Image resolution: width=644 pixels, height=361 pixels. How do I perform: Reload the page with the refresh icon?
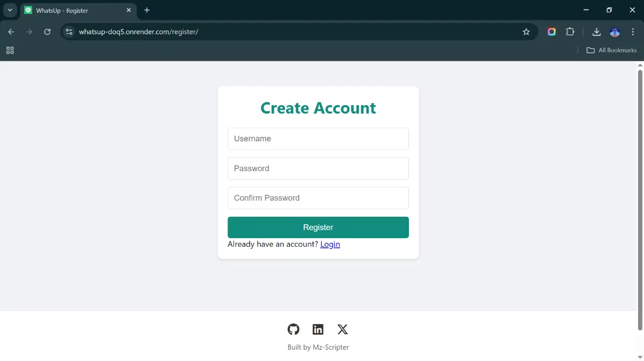click(47, 32)
